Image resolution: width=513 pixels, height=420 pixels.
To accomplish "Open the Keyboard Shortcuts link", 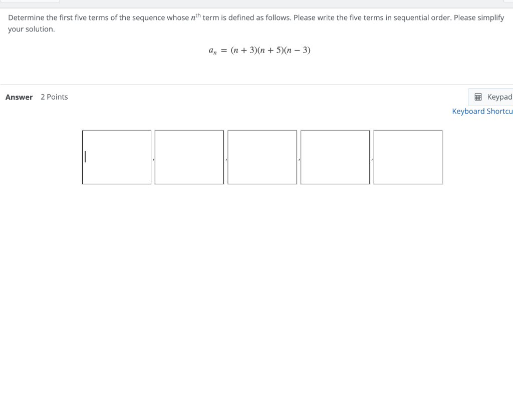I will coord(482,111).
